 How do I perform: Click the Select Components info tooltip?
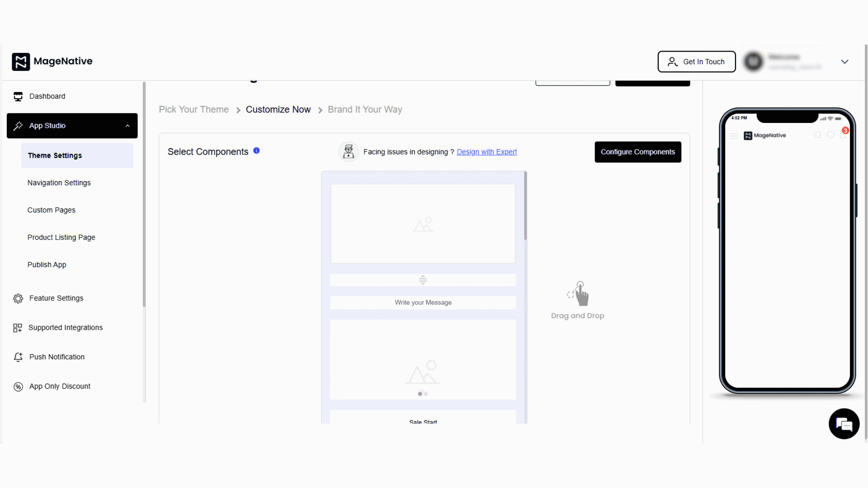pyautogui.click(x=256, y=151)
